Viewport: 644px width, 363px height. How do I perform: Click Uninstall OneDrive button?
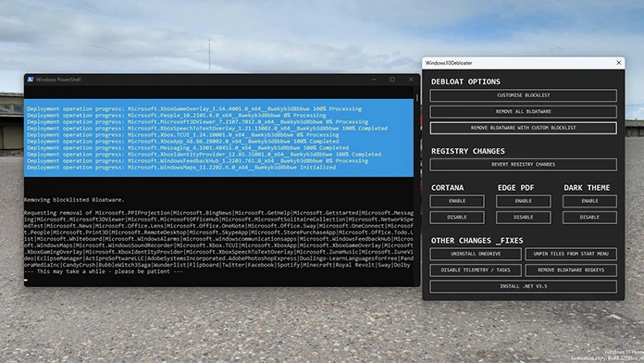point(476,254)
